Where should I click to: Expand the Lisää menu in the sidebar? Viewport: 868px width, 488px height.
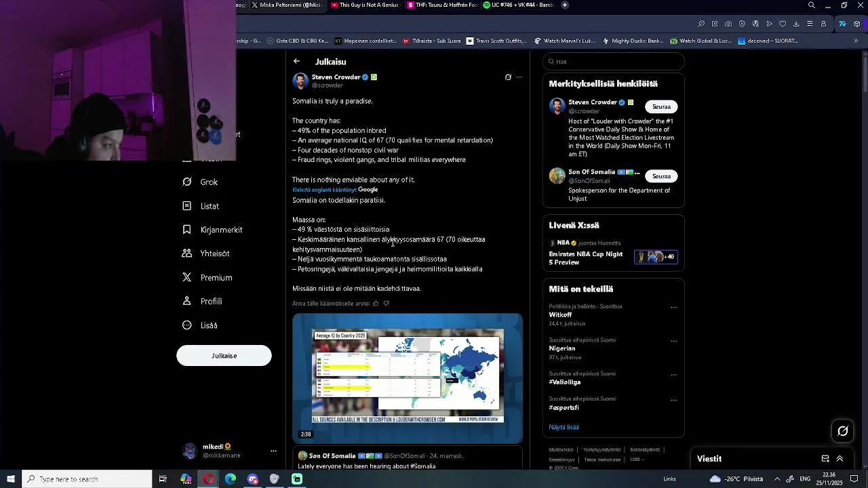[200, 325]
